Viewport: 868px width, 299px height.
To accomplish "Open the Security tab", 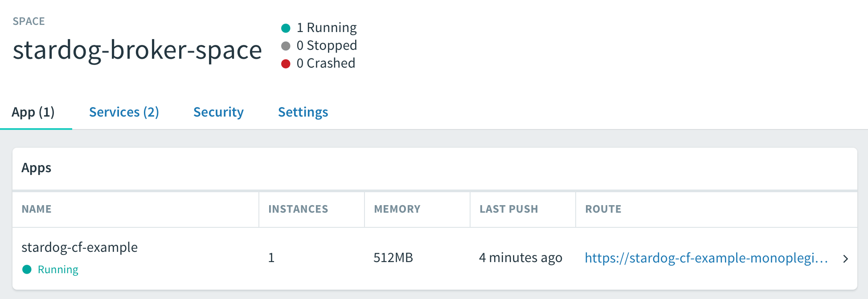I will (x=218, y=112).
